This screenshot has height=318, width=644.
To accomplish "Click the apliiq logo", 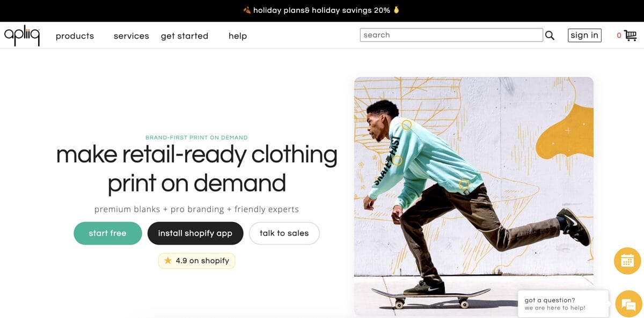I will pyautogui.click(x=21, y=34).
